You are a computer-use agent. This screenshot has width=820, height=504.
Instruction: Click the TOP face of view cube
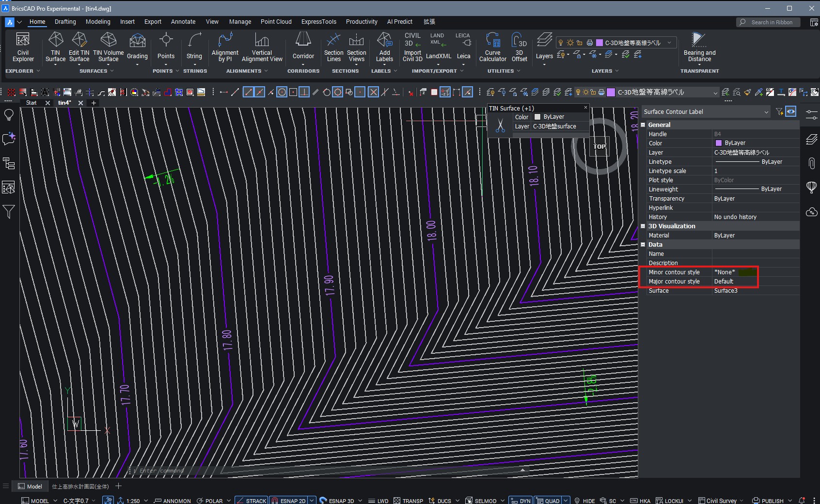pyautogui.click(x=599, y=146)
